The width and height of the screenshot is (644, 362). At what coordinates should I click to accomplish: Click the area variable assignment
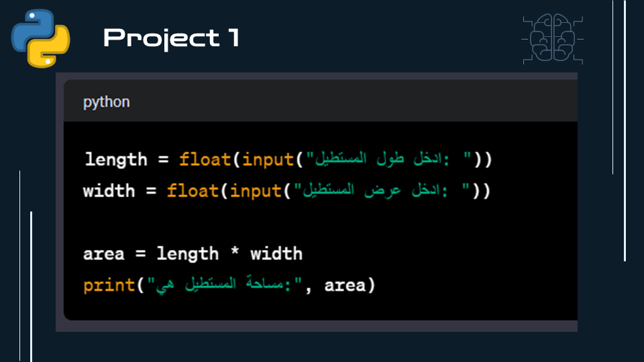[x=104, y=254]
